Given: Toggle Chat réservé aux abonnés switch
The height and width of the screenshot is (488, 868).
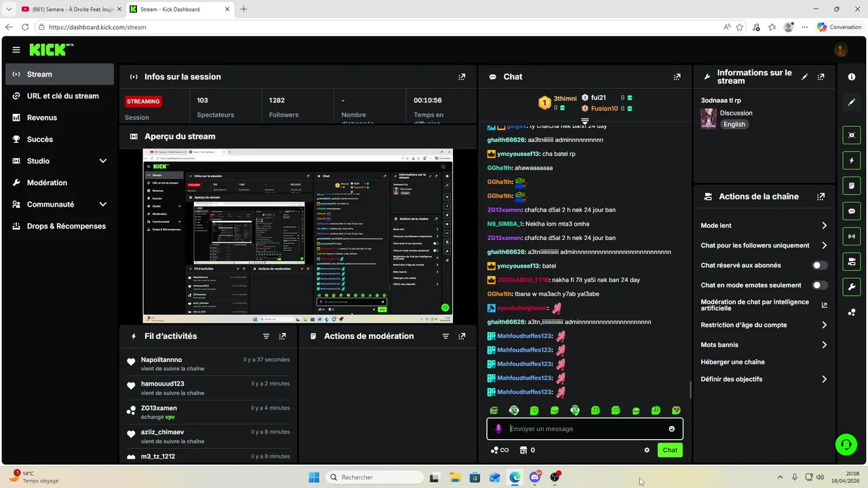Looking at the screenshot, I should 820,266.
